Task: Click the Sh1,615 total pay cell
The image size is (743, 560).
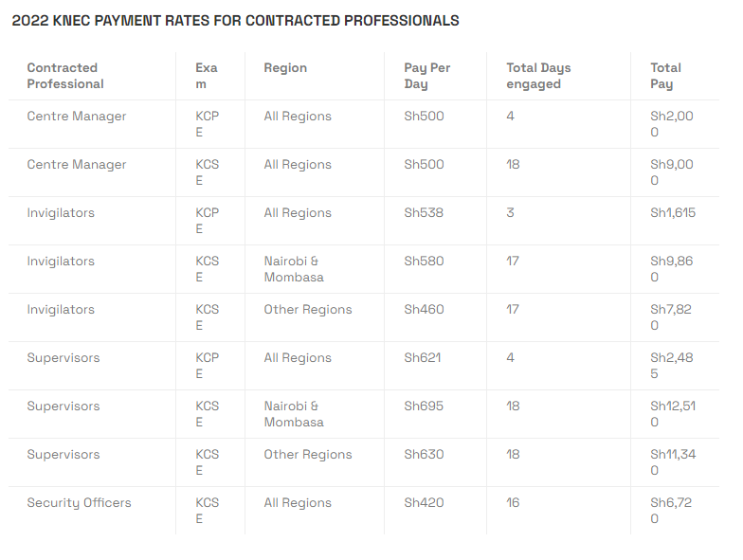Action: (x=673, y=212)
